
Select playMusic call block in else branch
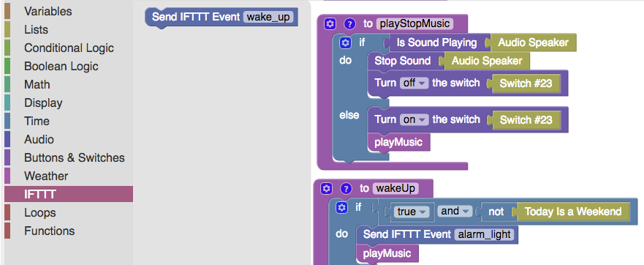point(398,142)
